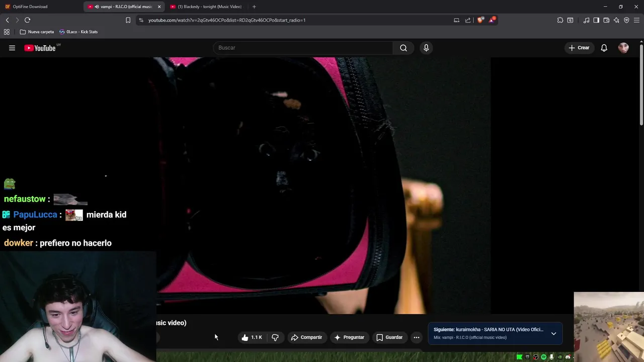Viewport: 644px width, 362px height.
Task: Open the YouTube hamburger guide menu
Action: tap(12, 48)
